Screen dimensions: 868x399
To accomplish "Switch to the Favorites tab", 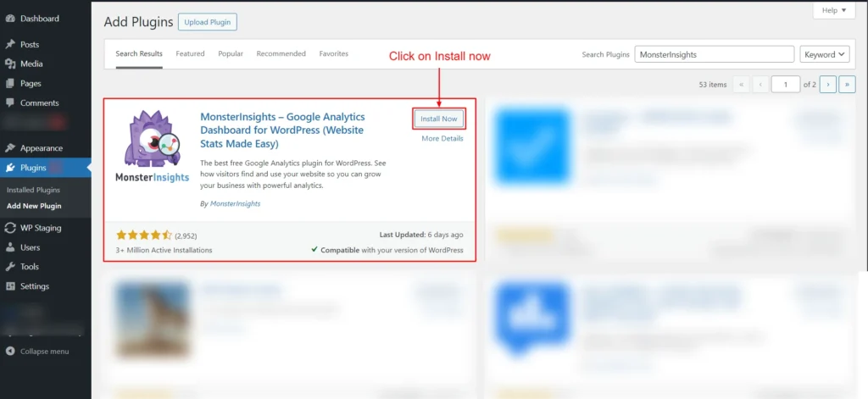I will [x=334, y=53].
